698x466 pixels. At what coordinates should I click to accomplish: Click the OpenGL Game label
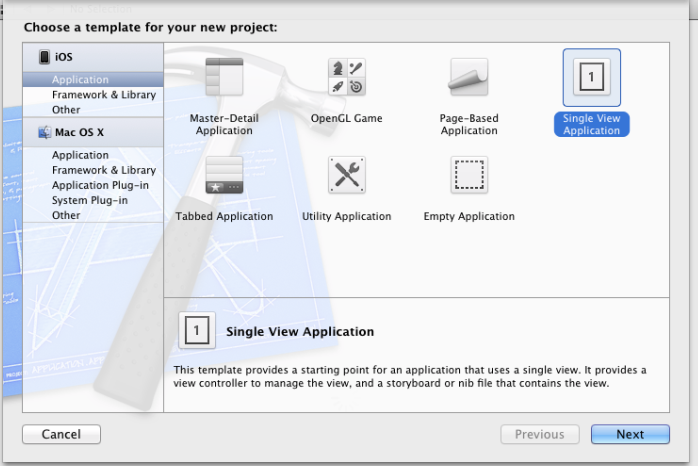click(x=346, y=118)
